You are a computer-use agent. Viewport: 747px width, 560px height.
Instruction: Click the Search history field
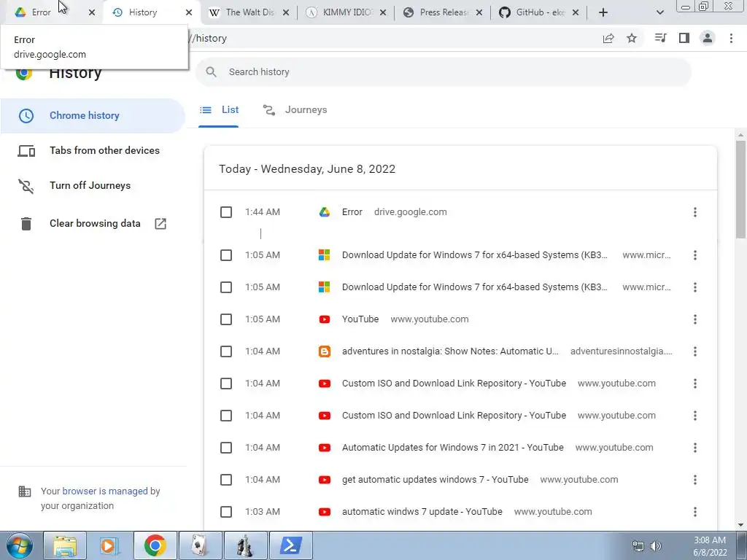443,72
